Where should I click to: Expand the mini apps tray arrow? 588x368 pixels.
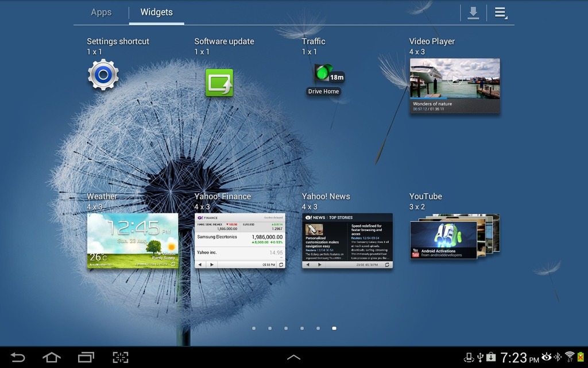pos(293,358)
